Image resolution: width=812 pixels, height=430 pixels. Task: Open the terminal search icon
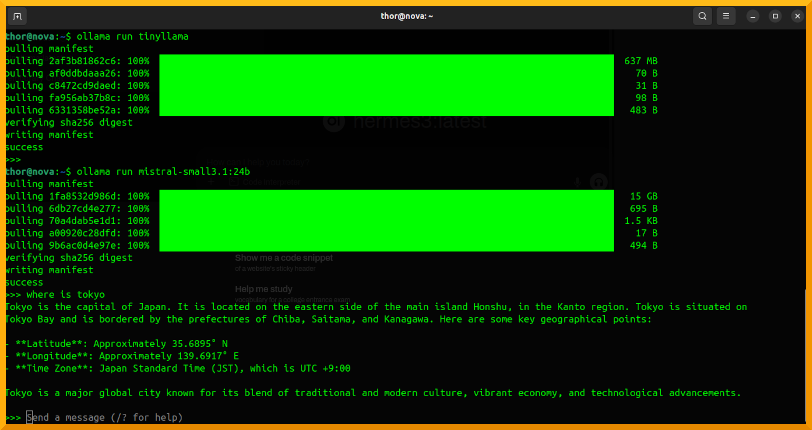pos(703,16)
